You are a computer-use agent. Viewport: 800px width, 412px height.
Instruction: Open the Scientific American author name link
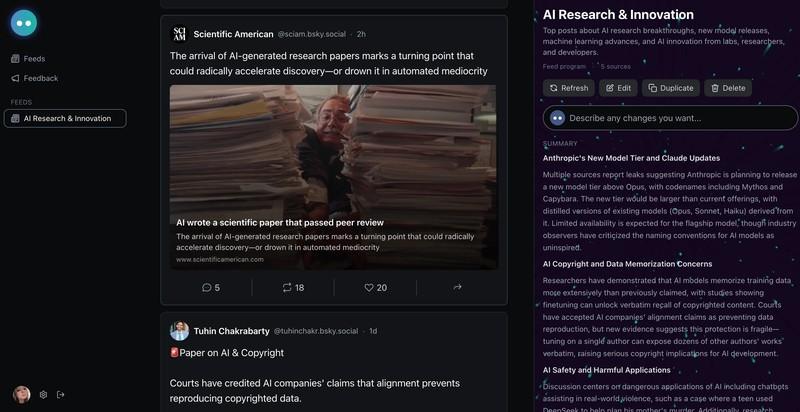[233, 34]
